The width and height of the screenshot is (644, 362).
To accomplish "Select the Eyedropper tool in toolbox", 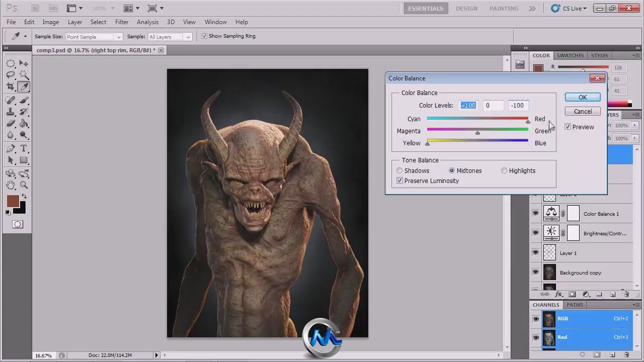I will (24, 86).
